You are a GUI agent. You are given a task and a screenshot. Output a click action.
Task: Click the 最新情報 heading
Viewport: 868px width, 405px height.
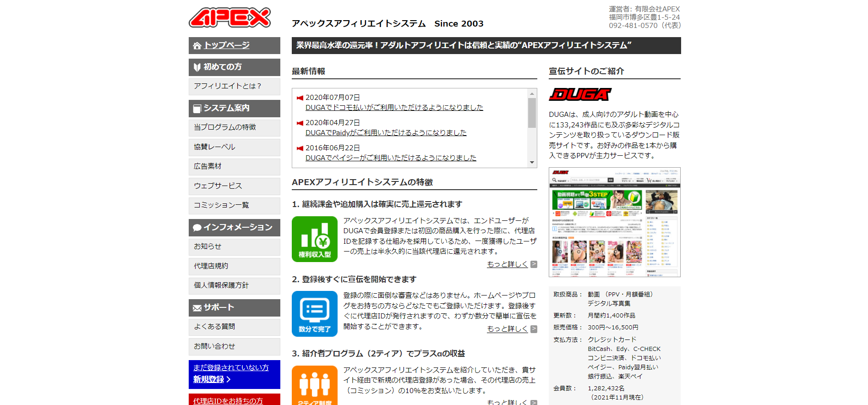coord(308,71)
